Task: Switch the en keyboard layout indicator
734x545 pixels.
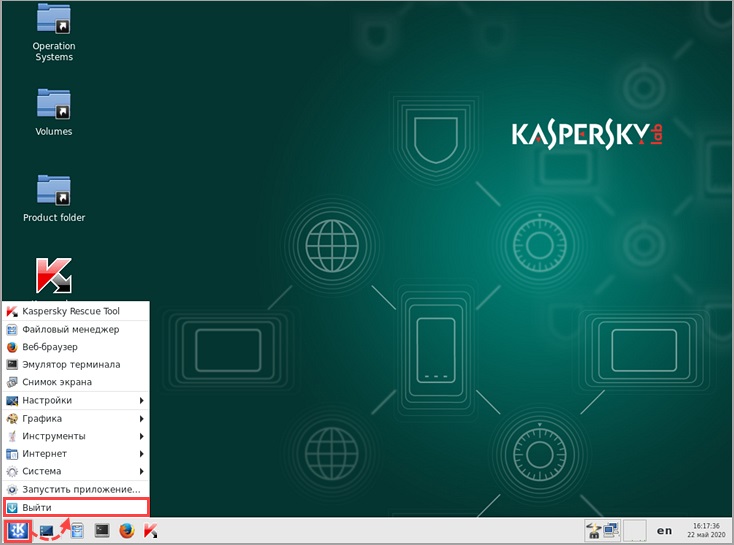Action: pos(664,530)
